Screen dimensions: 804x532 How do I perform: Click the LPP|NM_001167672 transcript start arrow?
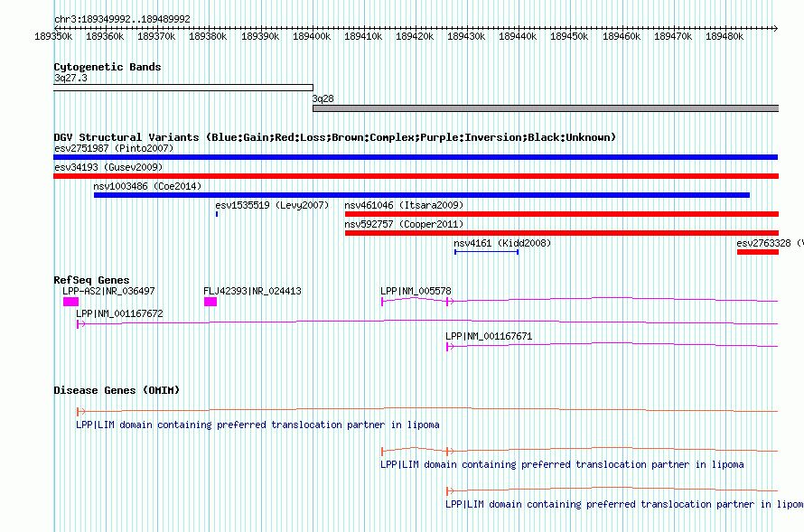pos(80,324)
